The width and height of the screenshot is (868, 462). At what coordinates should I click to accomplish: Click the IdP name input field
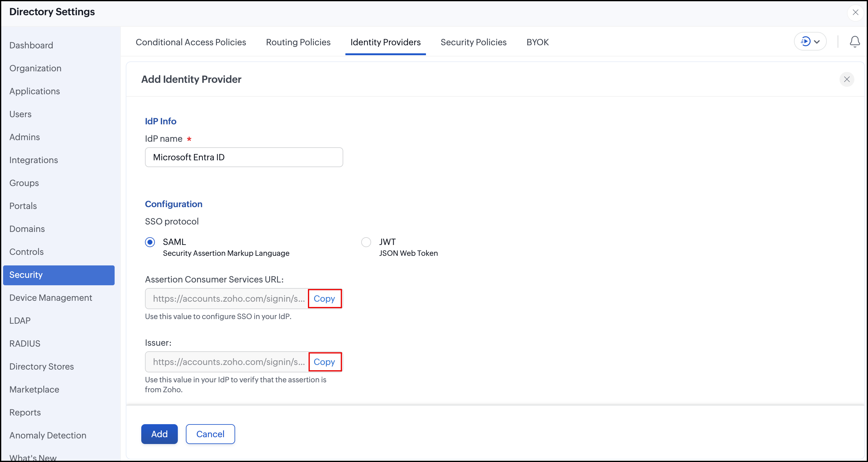pyautogui.click(x=244, y=158)
